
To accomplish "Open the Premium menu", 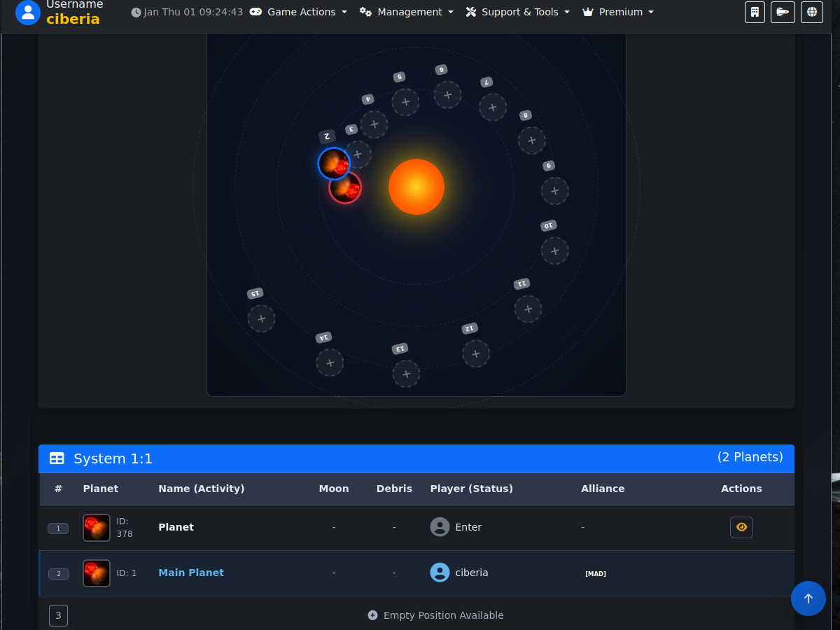I will pos(618,12).
